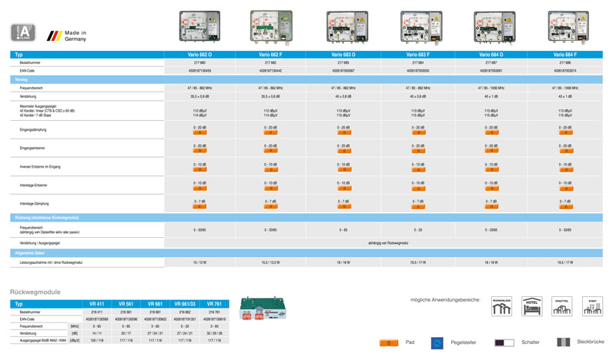Click the orange Pad legend swatch

coord(389,342)
